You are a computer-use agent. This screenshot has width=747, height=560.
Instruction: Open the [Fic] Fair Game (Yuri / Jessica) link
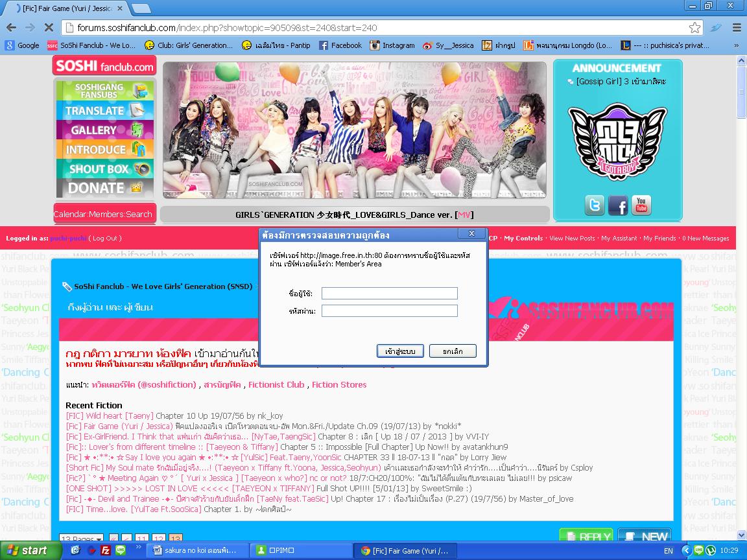point(119,426)
